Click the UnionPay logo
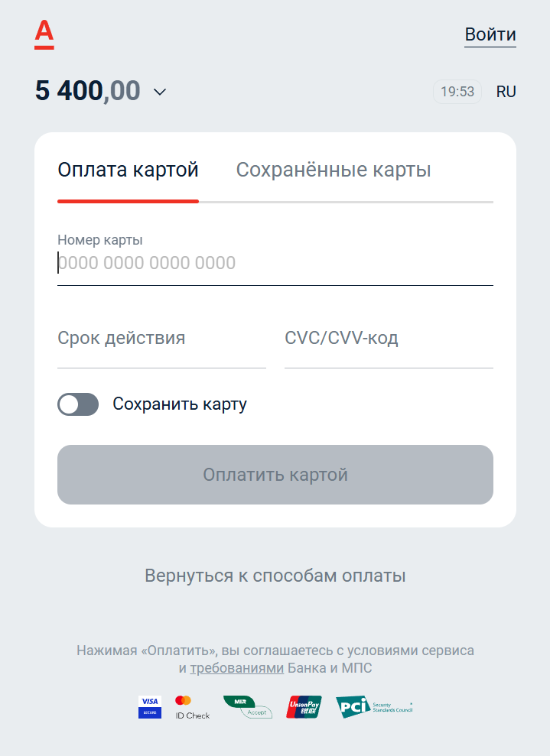The width and height of the screenshot is (550, 756). 304,707
